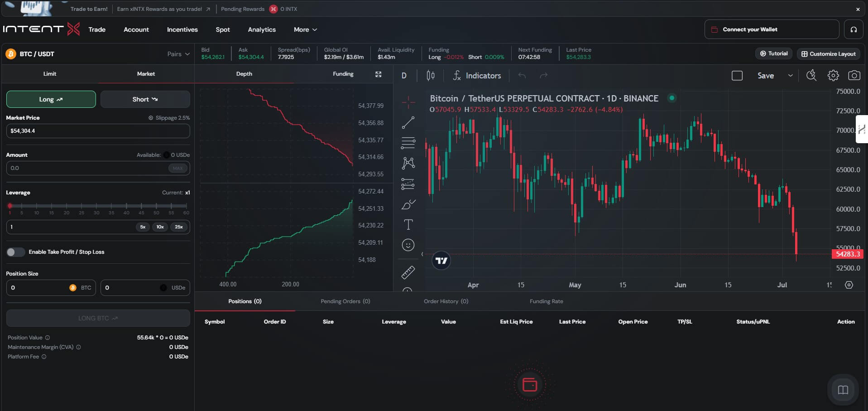The width and height of the screenshot is (868, 411).
Task: Switch to the Market order tab
Action: (146, 74)
